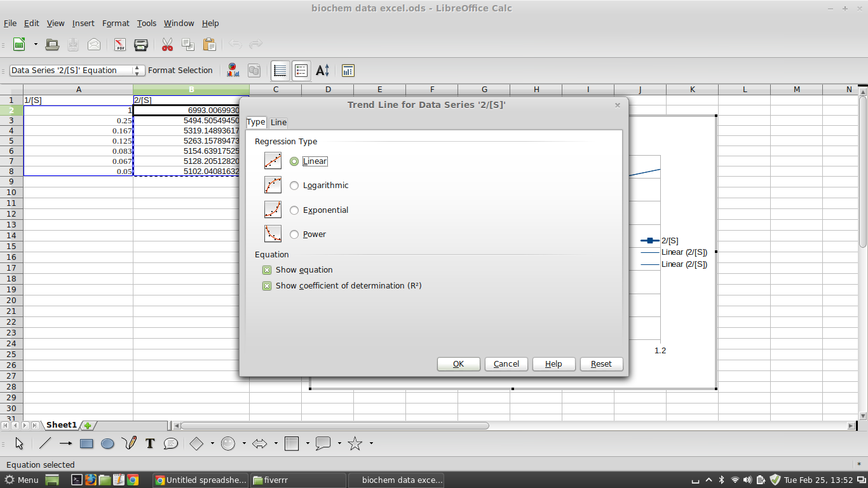Click the Print icon
The height and width of the screenshot is (488, 868).
click(x=140, y=44)
